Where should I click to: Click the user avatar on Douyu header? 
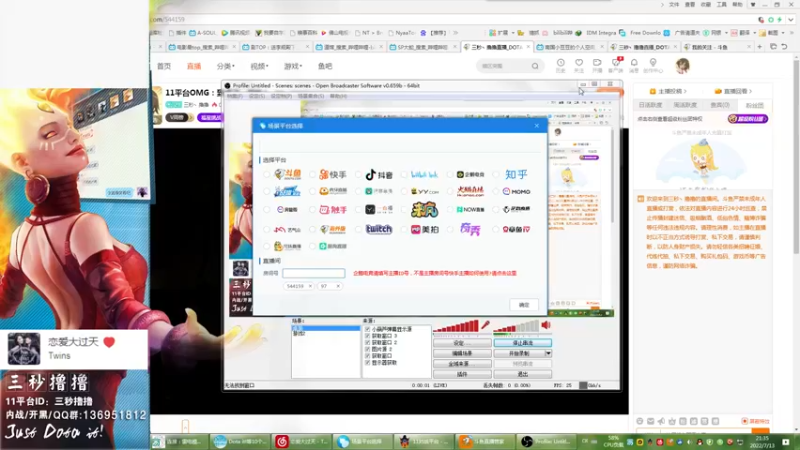[682, 66]
